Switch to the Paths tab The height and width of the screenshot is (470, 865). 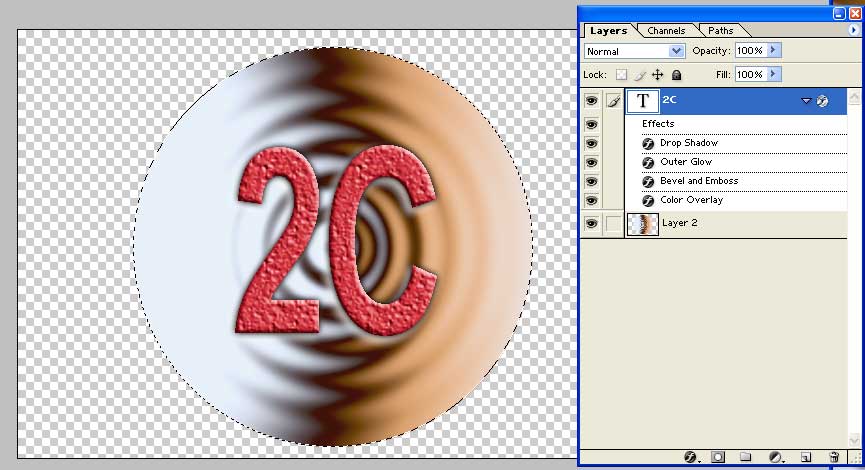[720, 31]
